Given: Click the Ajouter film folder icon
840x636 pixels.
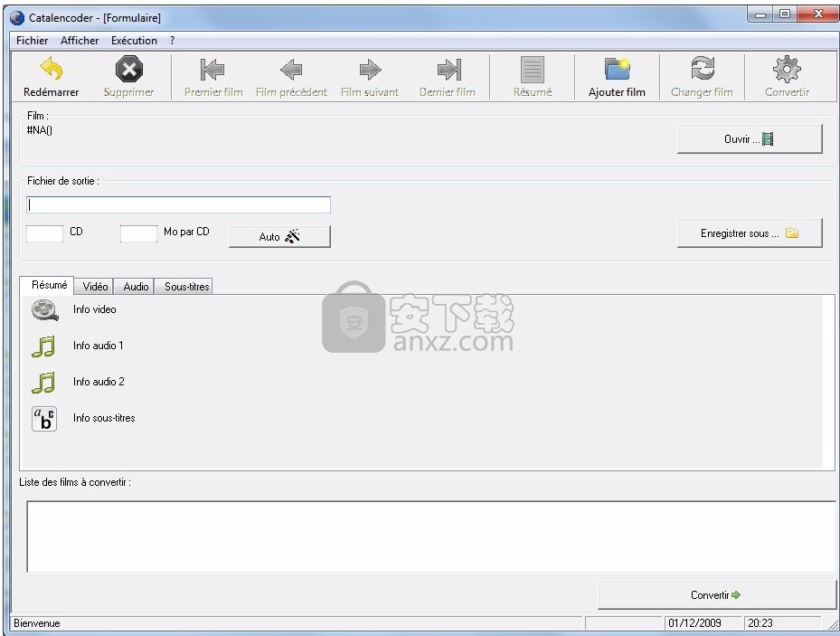Looking at the screenshot, I should tap(617, 69).
